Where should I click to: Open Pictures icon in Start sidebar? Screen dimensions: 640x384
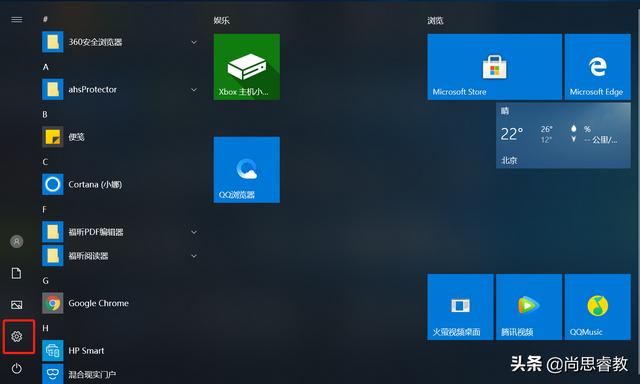[17, 305]
